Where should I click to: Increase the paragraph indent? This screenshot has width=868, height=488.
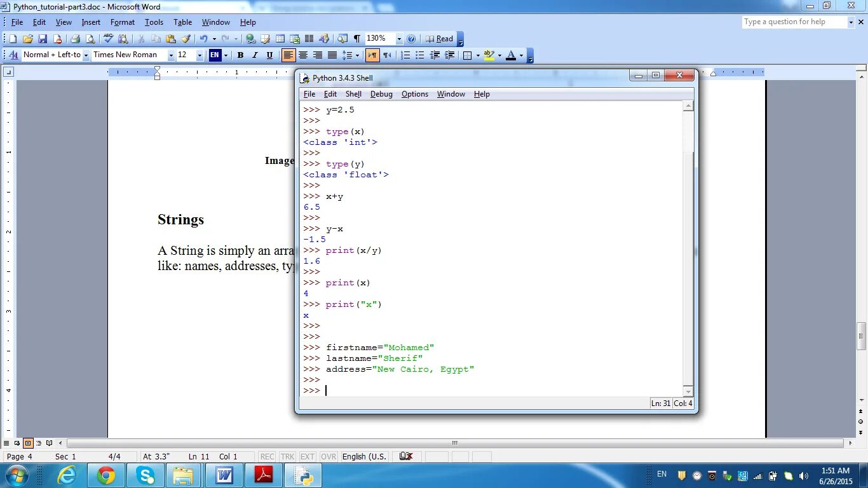point(449,55)
